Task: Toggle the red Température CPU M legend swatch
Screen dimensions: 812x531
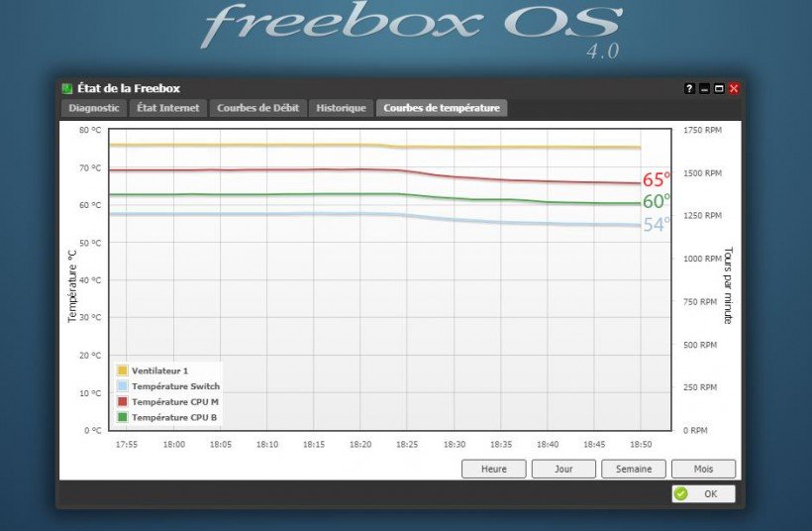Action: (123, 402)
